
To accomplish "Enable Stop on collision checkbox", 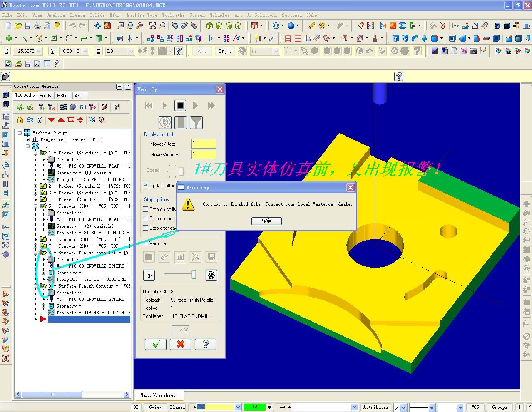I will click(x=146, y=209).
